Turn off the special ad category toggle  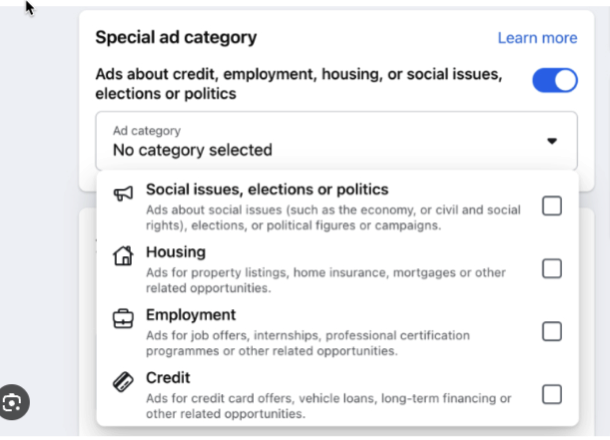click(x=555, y=81)
